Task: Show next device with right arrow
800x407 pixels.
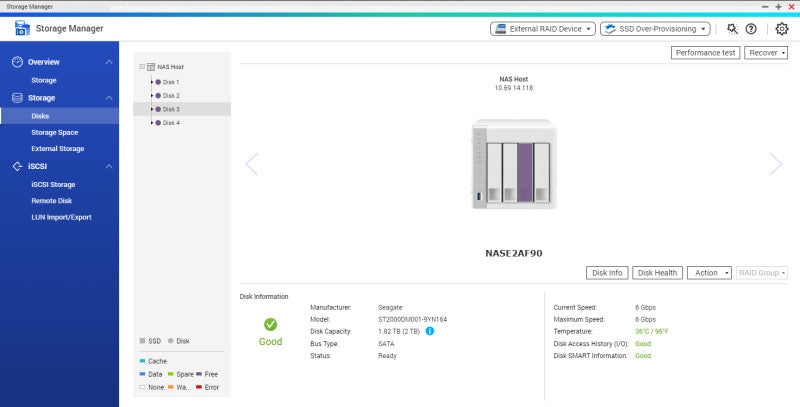Action: 776,164
